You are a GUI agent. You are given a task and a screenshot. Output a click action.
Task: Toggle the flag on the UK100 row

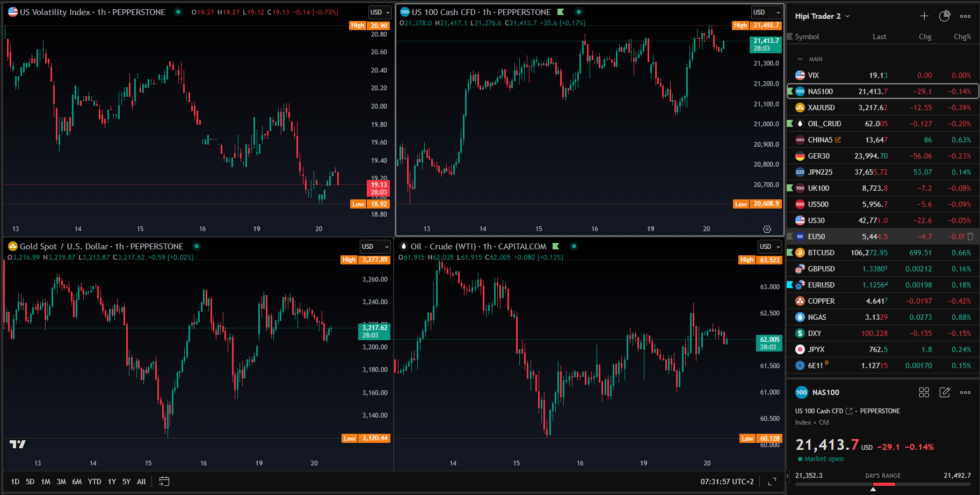click(x=790, y=188)
